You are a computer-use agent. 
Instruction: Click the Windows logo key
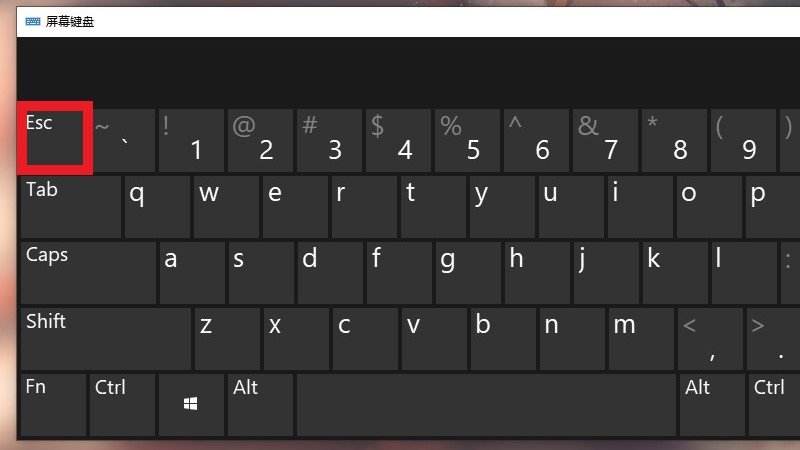tap(191, 405)
